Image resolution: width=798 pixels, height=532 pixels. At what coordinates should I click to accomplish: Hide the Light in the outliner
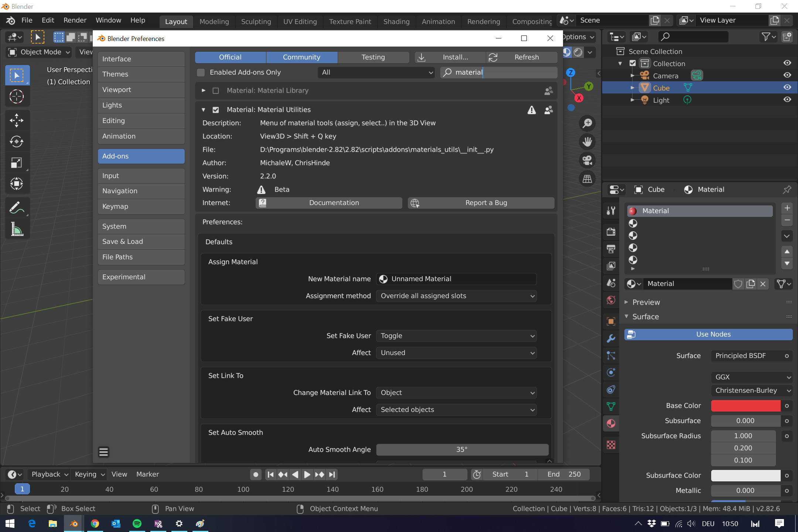787,100
